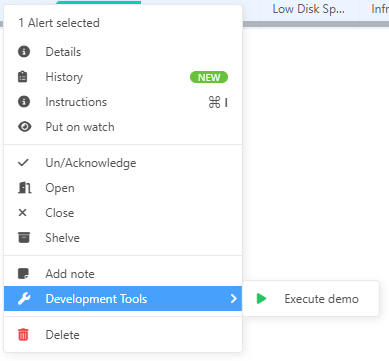Click the archive box Shelve icon
This screenshot has width=389, height=361.
tap(24, 237)
